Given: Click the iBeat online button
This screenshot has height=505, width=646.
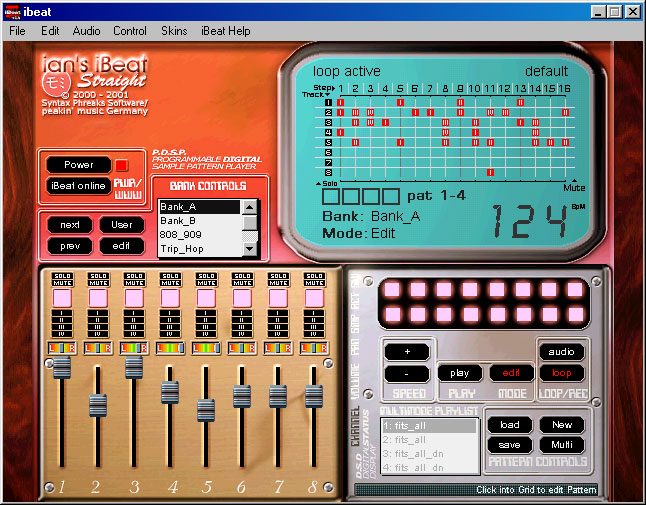Looking at the screenshot, I should (78, 186).
